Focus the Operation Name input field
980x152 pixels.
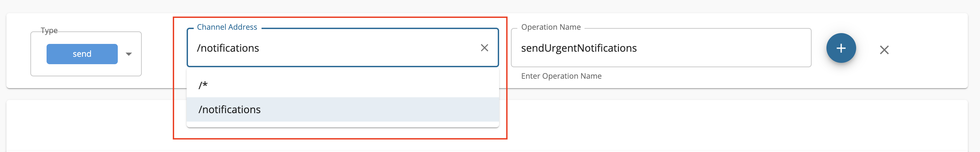(x=661, y=48)
